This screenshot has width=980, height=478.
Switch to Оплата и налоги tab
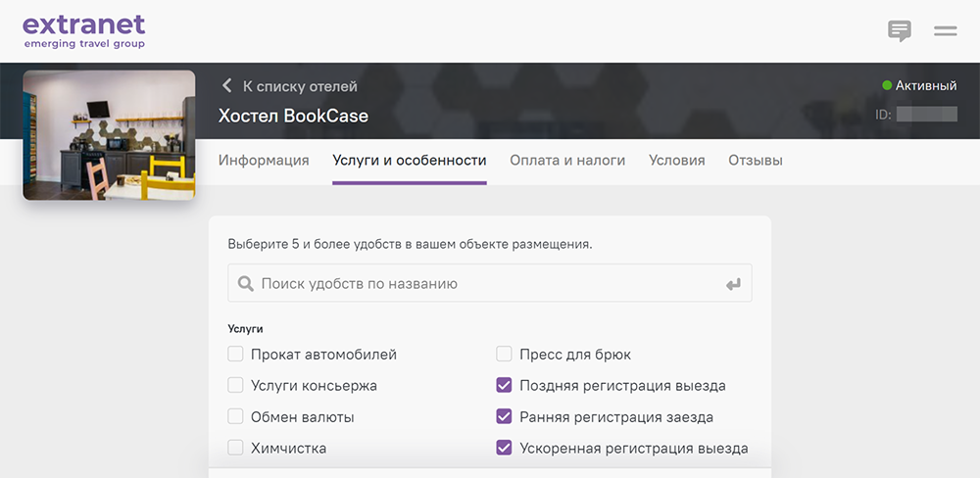(567, 161)
